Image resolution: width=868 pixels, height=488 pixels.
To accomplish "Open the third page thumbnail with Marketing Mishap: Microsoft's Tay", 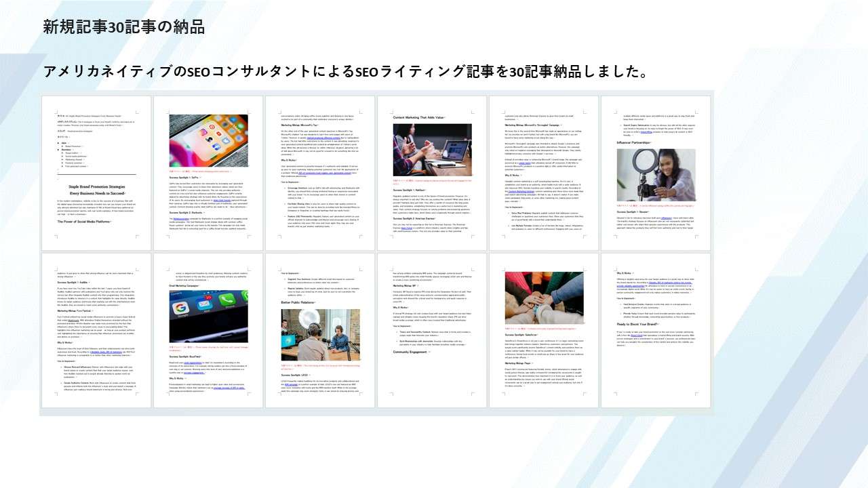I will click(319, 174).
